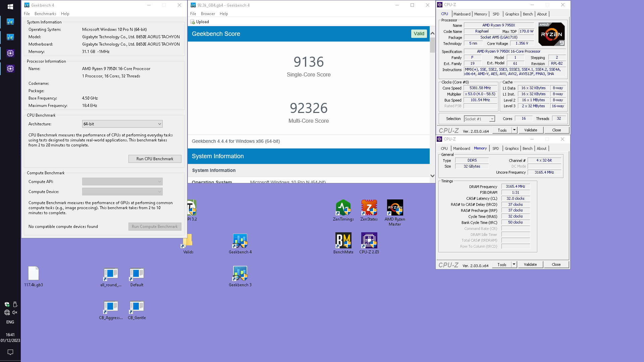Open the CB_Gentle shortcut icon
The width and height of the screenshot is (644, 362).
click(x=137, y=310)
